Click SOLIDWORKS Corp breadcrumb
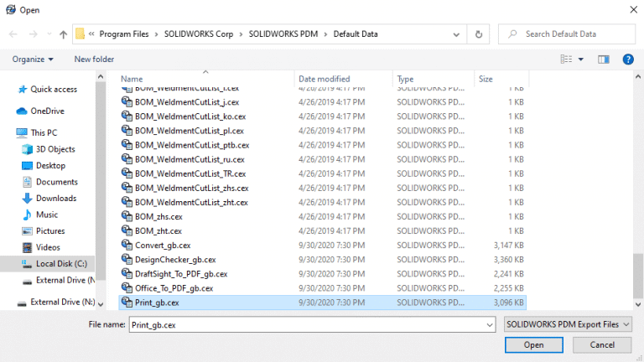Image resolution: width=644 pixels, height=362 pixels. tap(199, 34)
